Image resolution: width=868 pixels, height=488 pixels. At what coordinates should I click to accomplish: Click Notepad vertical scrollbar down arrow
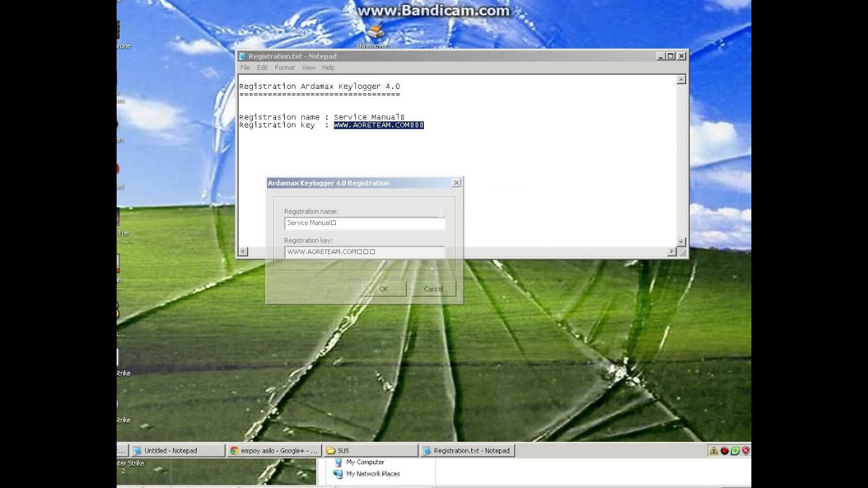point(682,241)
